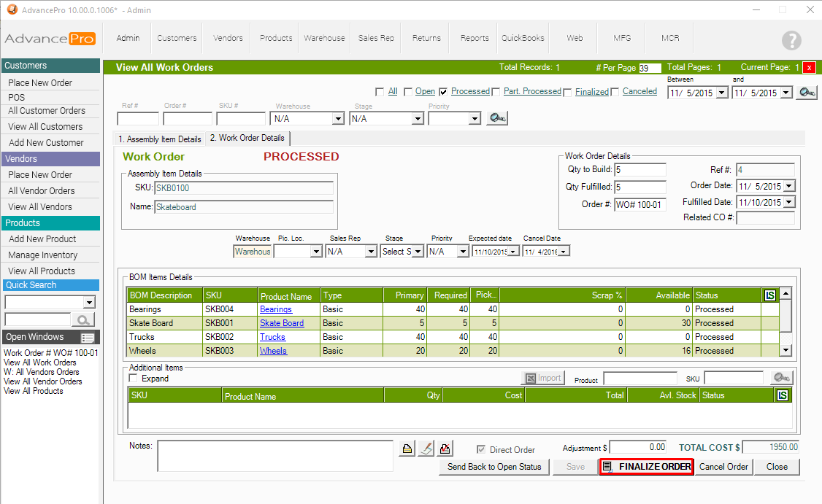Switch to Assembly Item Details tab
This screenshot has height=504, width=822.
(160, 139)
